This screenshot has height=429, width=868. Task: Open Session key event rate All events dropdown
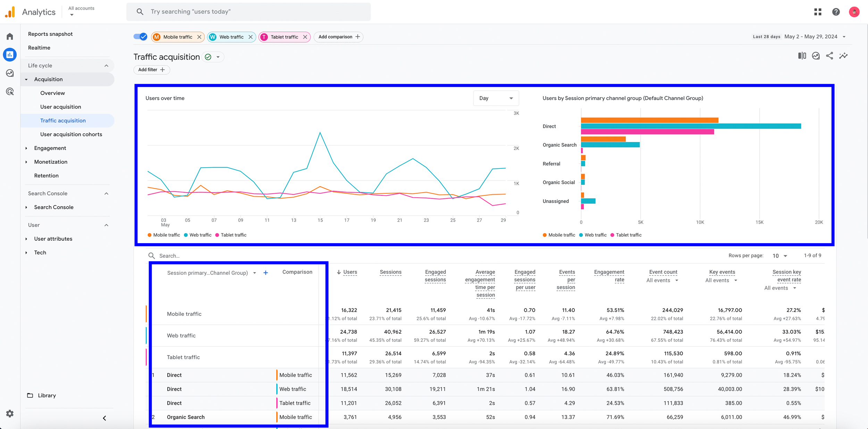pos(780,288)
